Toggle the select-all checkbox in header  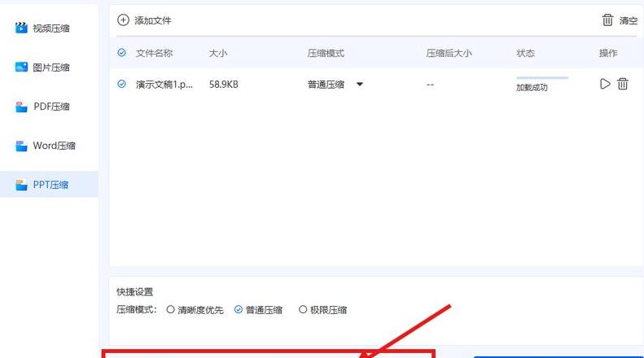click(121, 53)
